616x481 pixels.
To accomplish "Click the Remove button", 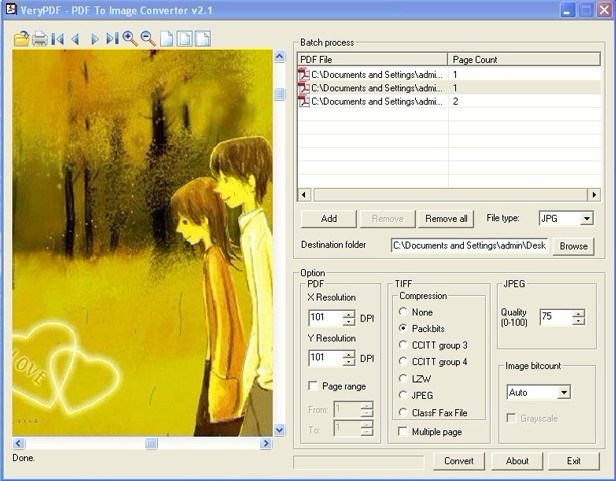I will point(387,218).
